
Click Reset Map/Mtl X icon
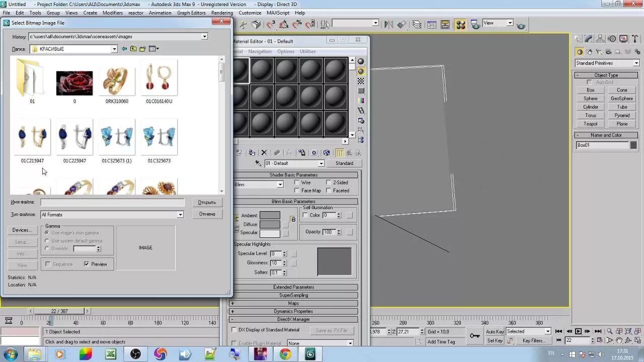point(264,153)
